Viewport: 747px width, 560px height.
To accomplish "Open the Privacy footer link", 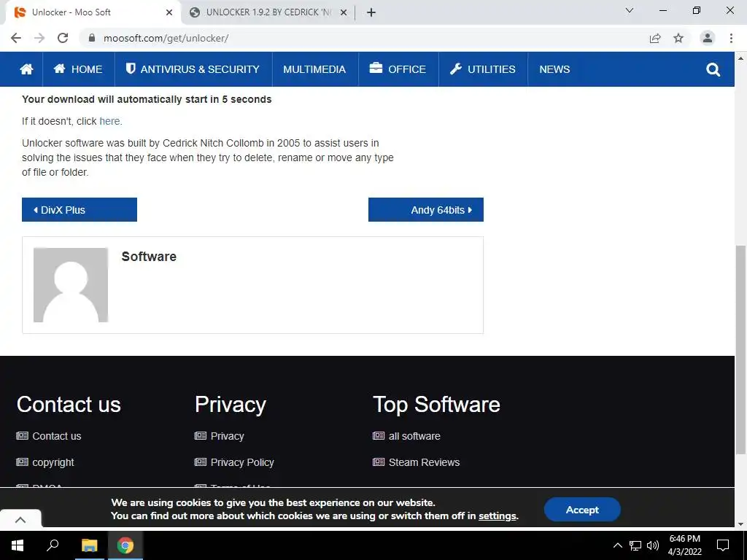I will pos(228,436).
